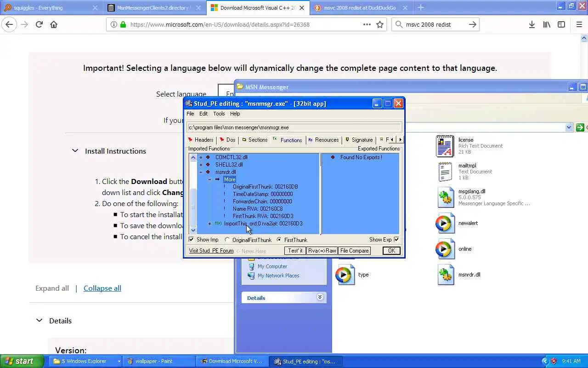Image resolution: width=588 pixels, height=368 pixels.
Task: Click the msgslang.dll file icon
Action: [x=445, y=198]
